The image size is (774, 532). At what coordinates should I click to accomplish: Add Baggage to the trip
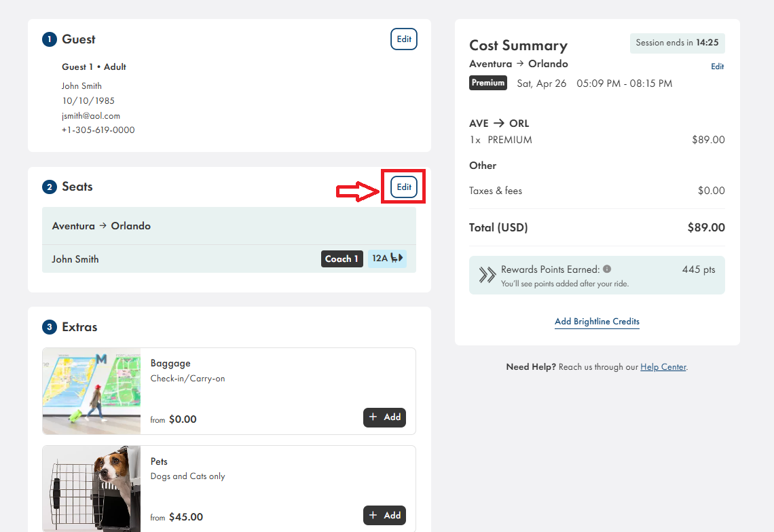[x=384, y=417]
